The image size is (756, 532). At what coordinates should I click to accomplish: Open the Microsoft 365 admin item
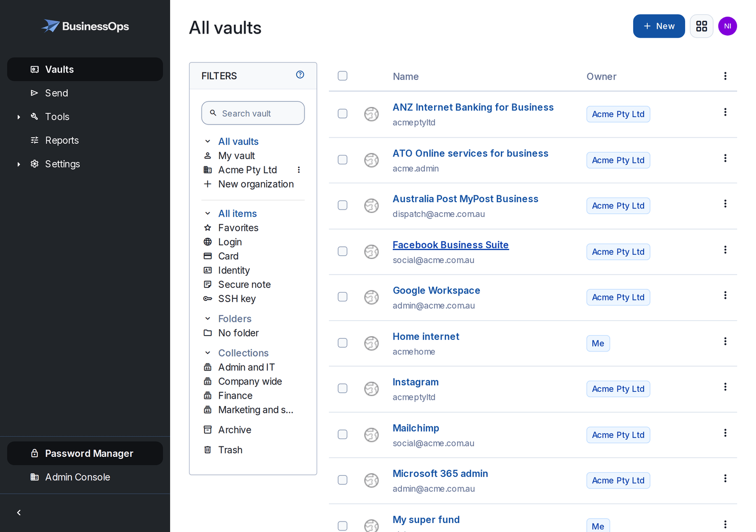click(x=440, y=474)
